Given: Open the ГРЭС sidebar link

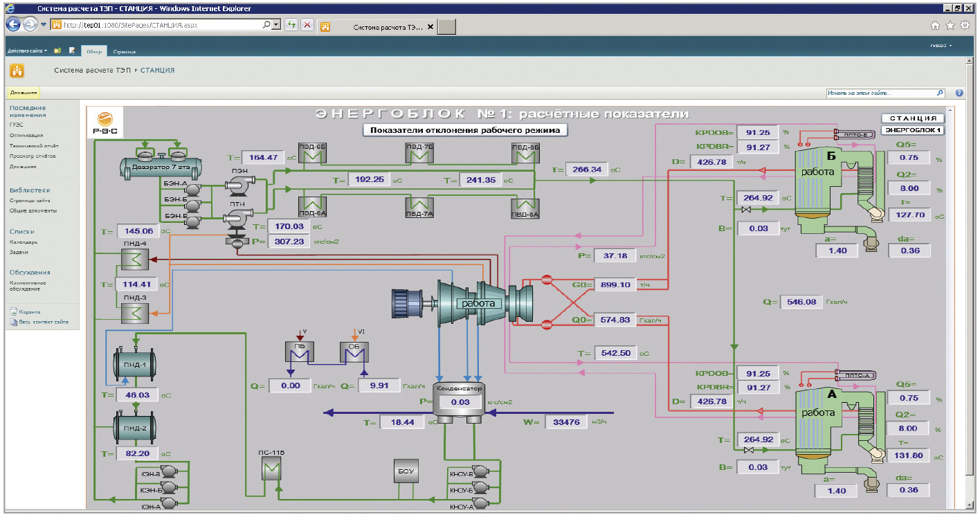Looking at the screenshot, I should 17,125.
